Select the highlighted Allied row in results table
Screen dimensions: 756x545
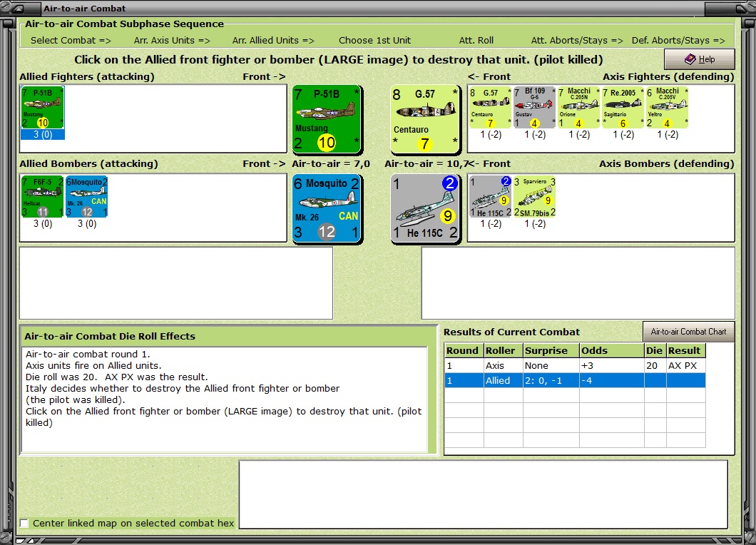tap(575, 380)
